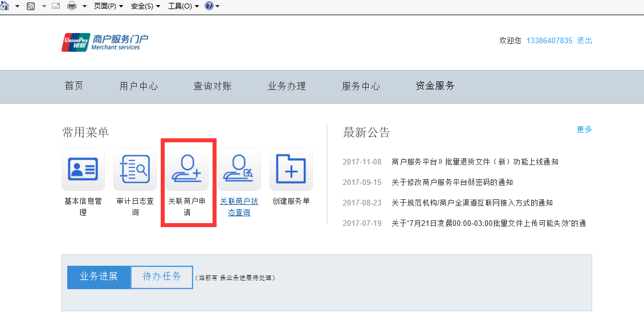Click the printer icon in toolbar
644x321 pixels.
click(72, 6)
